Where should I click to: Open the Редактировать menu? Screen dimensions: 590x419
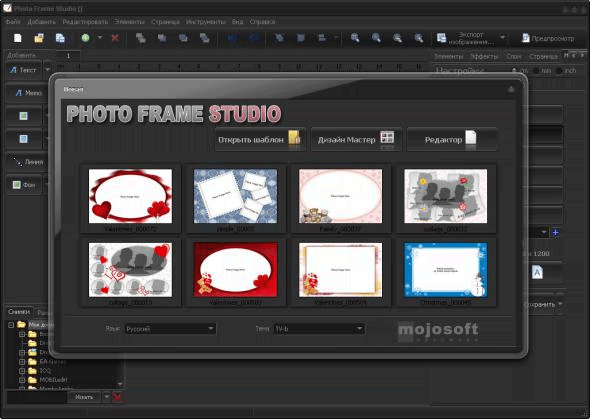click(85, 22)
